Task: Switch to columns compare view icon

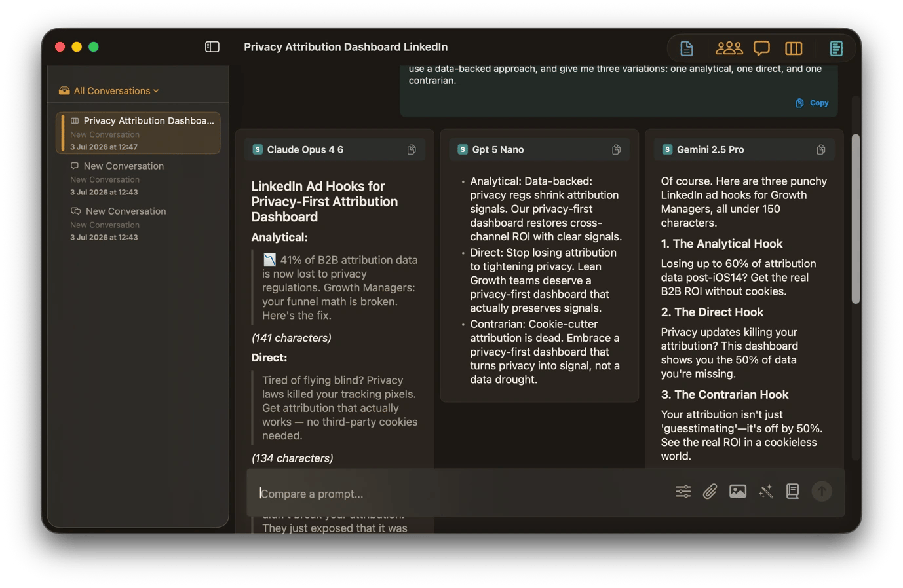Action: click(x=794, y=48)
